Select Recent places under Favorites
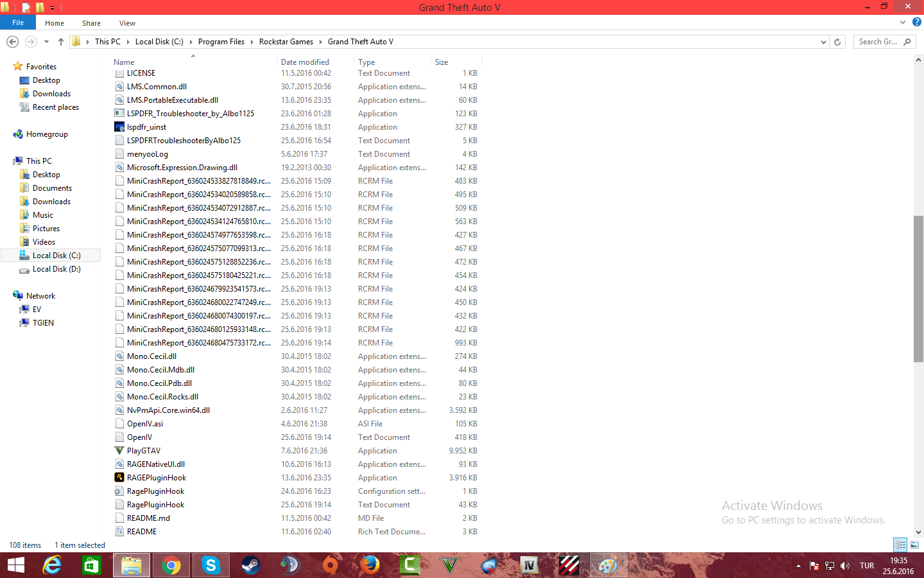This screenshot has height=578, width=924. [56, 107]
